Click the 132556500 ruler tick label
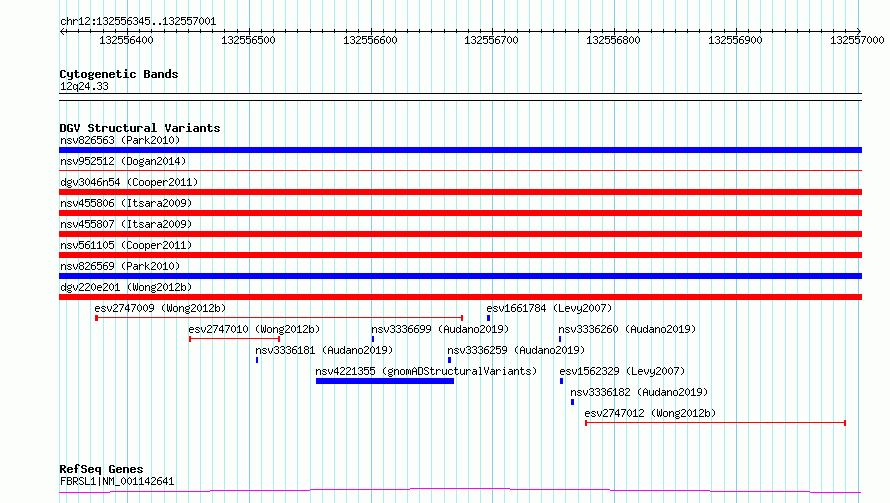The width and height of the screenshot is (890, 503). (x=248, y=40)
